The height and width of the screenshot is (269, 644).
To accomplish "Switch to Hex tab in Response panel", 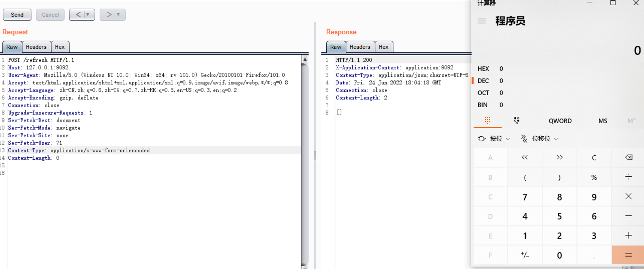I will click(384, 47).
